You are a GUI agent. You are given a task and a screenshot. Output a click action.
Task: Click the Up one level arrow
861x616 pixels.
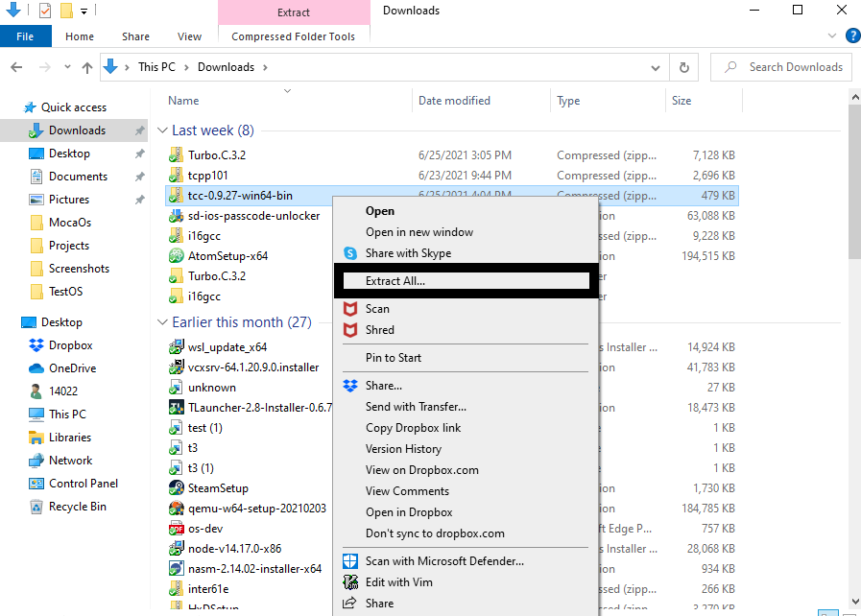tap(87, 67)
